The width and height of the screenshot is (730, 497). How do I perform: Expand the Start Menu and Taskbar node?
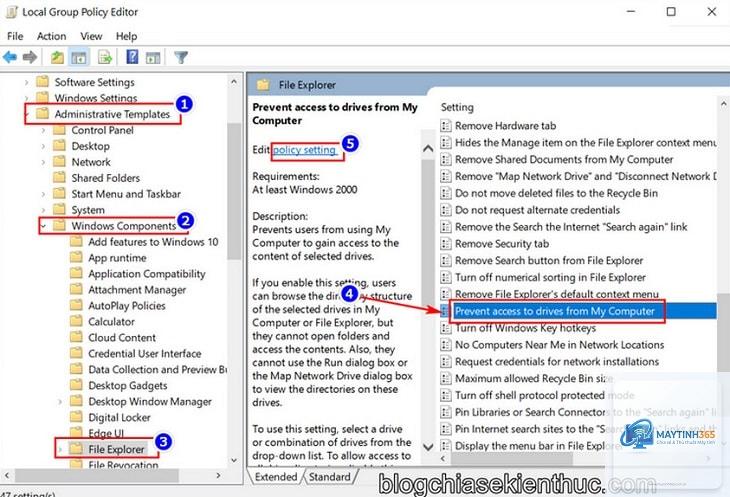coord(43,194)
